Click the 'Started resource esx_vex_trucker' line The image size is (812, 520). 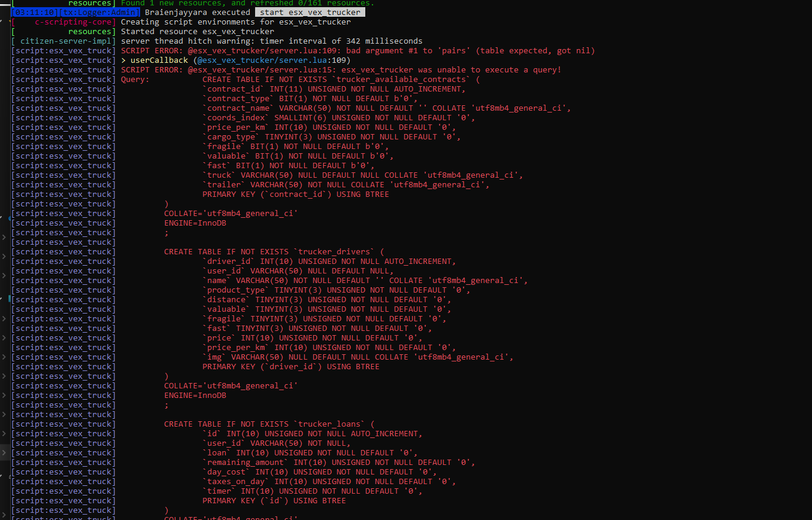[x=198, y=32]
